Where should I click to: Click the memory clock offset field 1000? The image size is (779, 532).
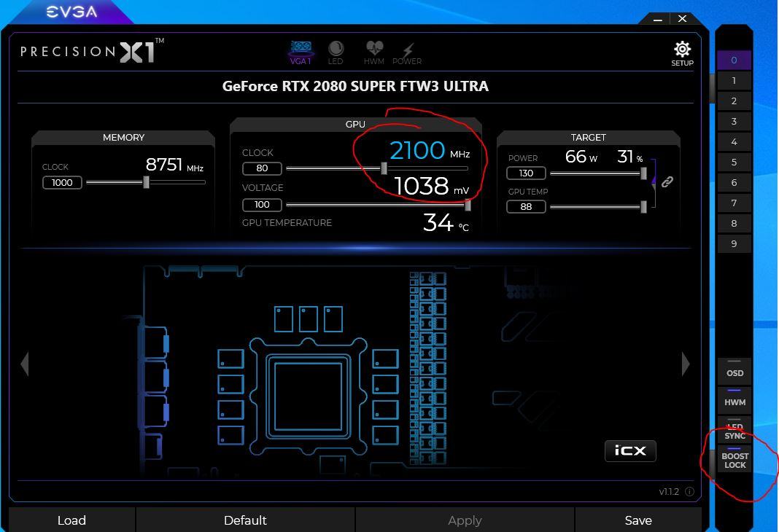pyautogui.click(x=62, y=183)
